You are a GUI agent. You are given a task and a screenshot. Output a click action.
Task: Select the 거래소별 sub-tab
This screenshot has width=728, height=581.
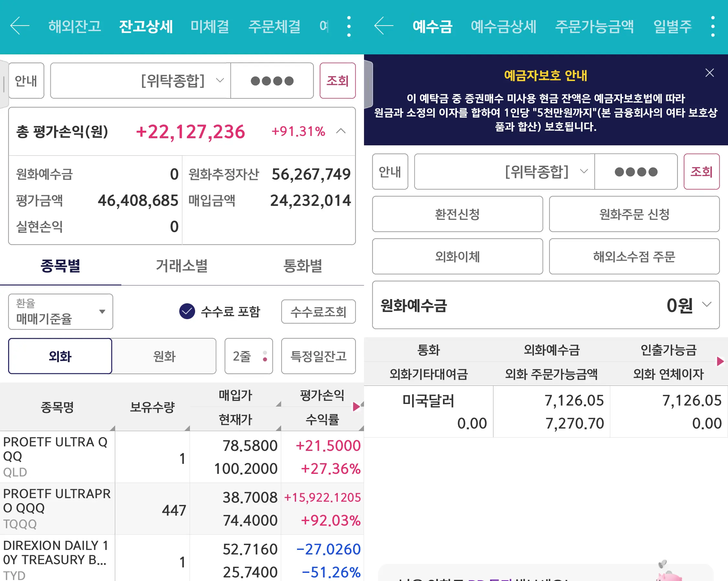pyautogui.click(x=182, y=265)
